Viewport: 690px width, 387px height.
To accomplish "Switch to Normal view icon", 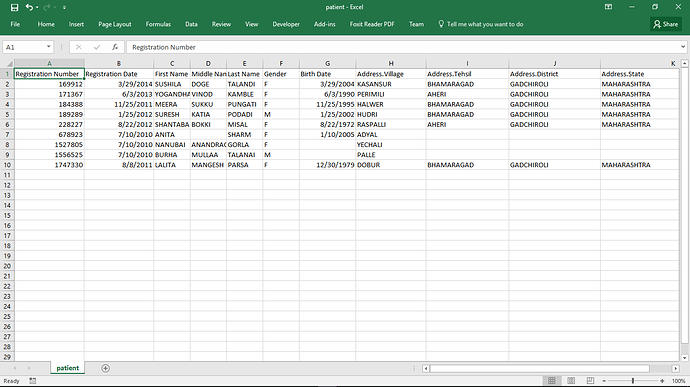I will (551, 381).
